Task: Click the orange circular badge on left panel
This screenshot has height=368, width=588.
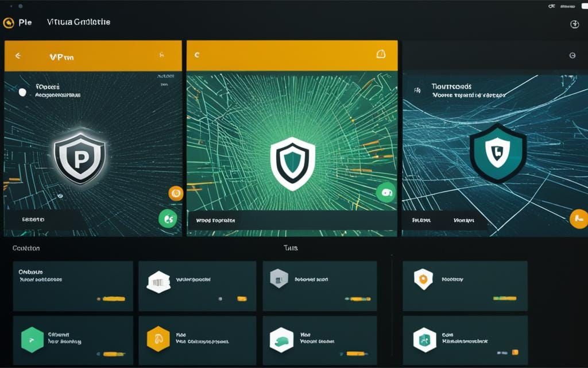Action: pos(176,194)
